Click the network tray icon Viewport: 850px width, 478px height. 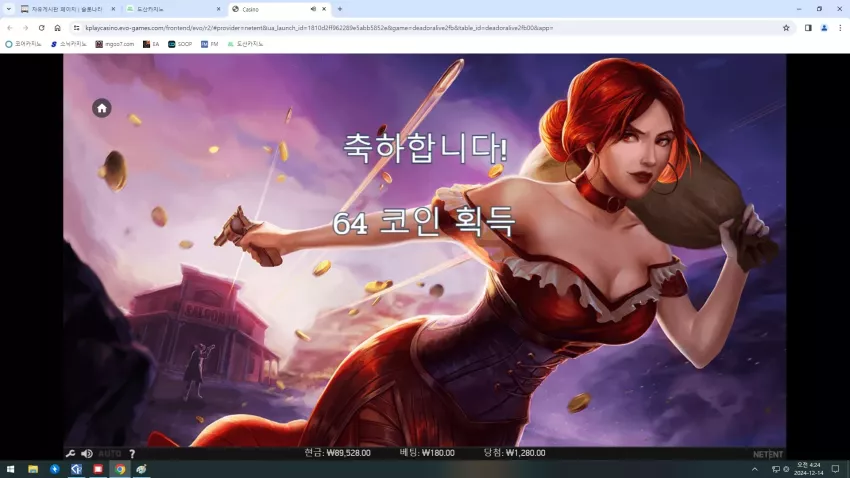click(776, 469)
